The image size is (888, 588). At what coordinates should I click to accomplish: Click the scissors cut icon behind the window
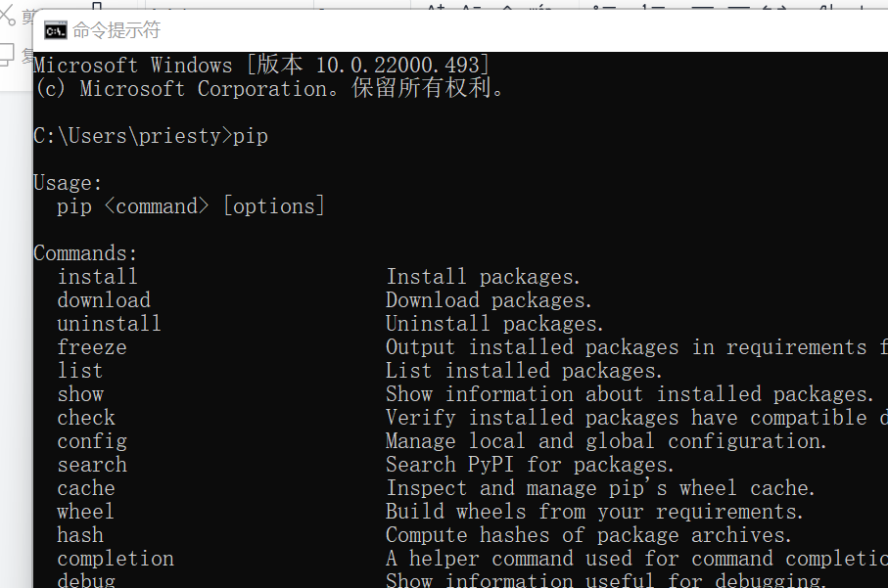tap(8, 15)
